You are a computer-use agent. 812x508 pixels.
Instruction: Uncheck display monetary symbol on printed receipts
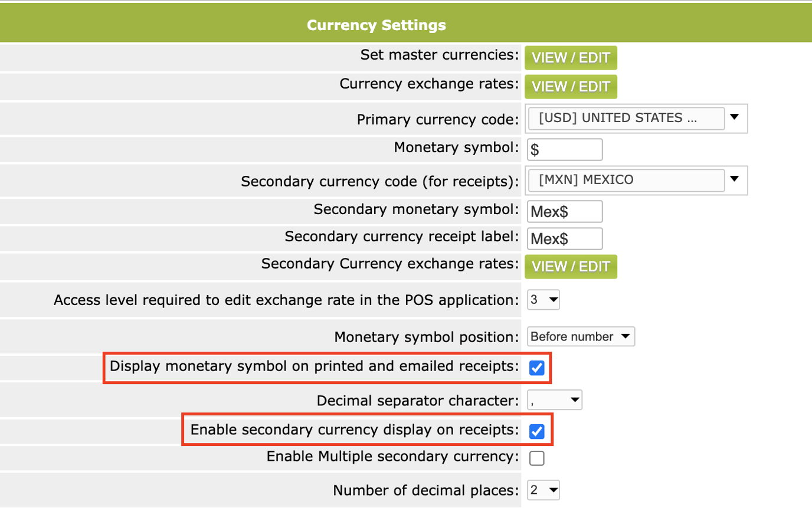coord(536,368)
